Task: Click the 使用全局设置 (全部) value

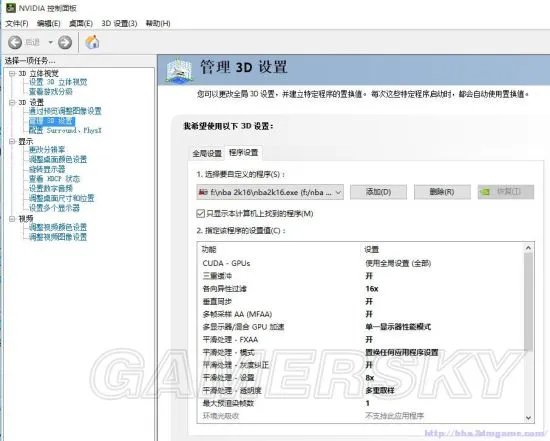Action: [398, 263]
